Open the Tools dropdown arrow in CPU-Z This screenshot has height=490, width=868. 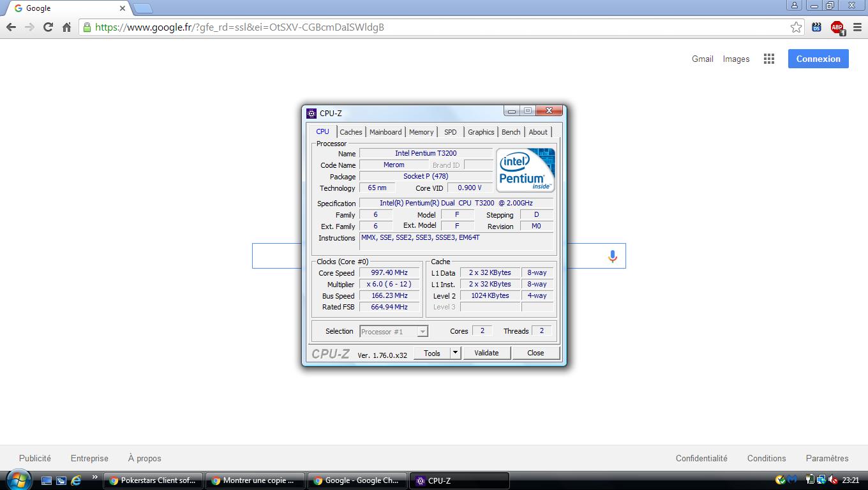click(x=455, y=353)
